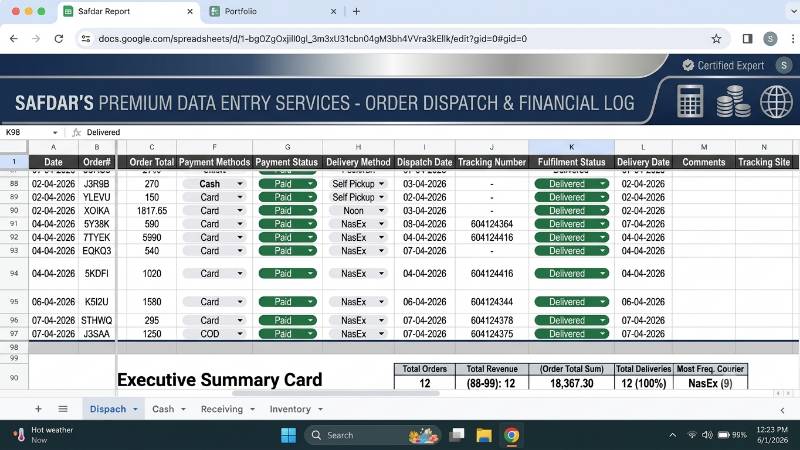Expand Delivery Method dropdown for order XOIKA
The height and width of the screenshot is (450, 800).
381,211
